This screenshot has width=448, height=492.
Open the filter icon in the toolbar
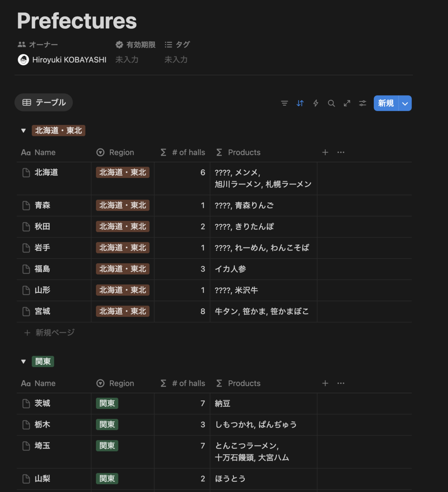[284, 103]
